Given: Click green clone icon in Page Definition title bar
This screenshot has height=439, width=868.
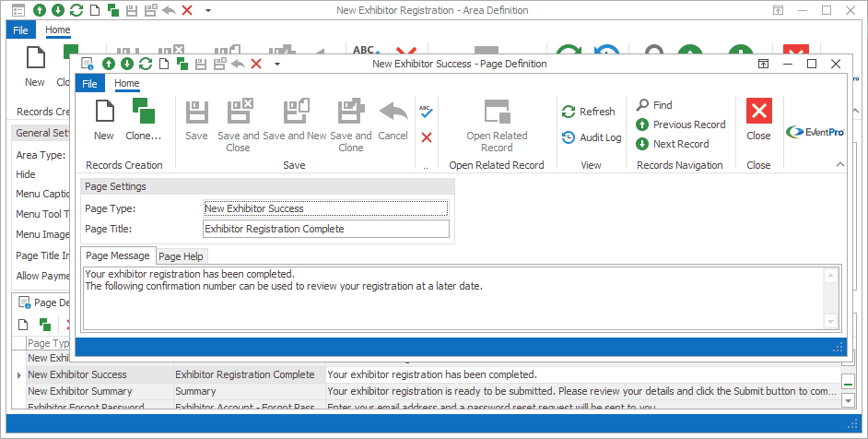Looking at the screenshot, I should (182, 64).
